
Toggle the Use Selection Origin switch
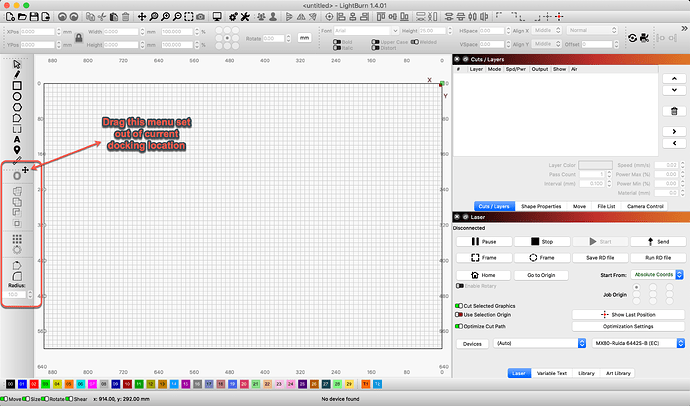tap(459, 315)
